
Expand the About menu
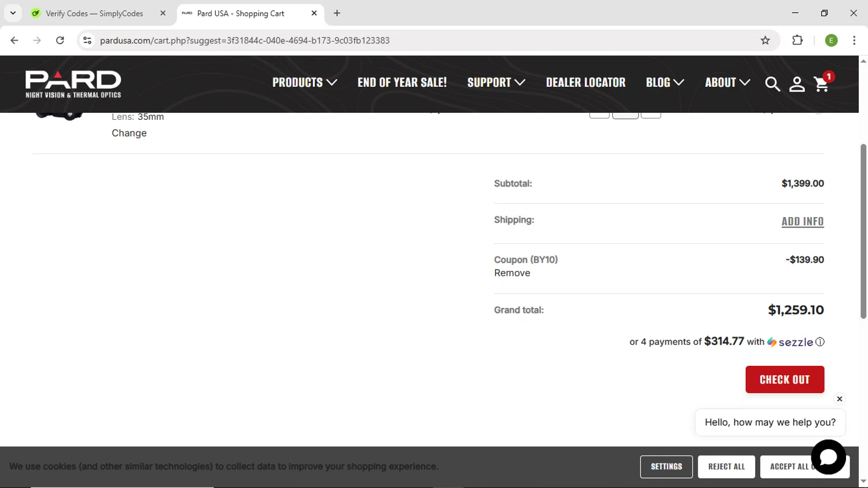[x=727, y=82]
